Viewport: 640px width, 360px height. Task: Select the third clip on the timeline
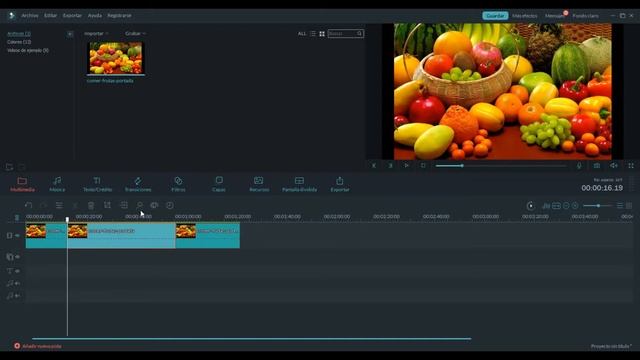pos(208,235)
